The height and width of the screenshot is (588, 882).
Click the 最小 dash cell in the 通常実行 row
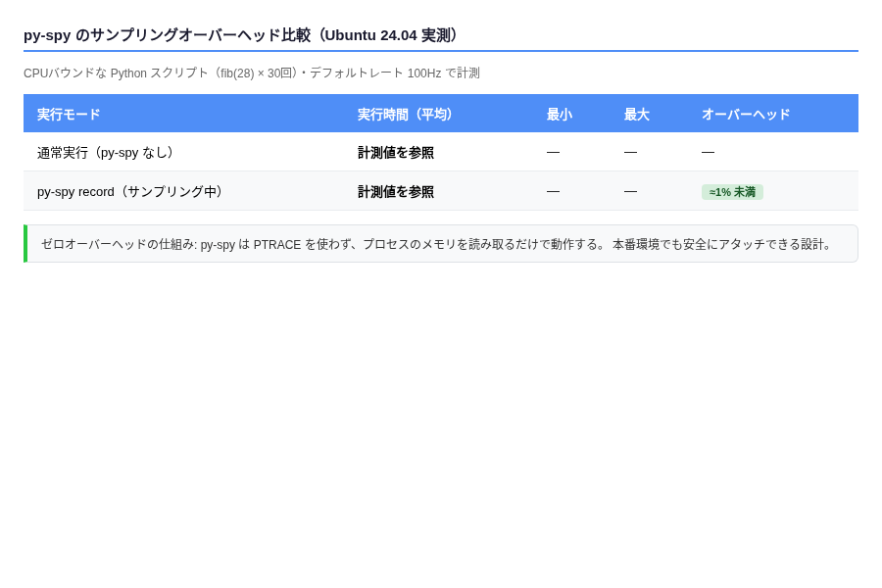(x=553, y=153)
